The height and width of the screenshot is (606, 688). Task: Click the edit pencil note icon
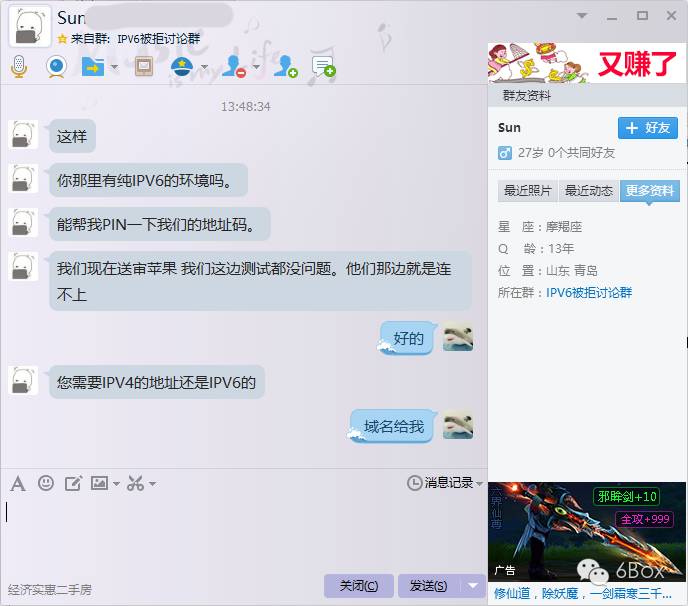tap(73, 483)
